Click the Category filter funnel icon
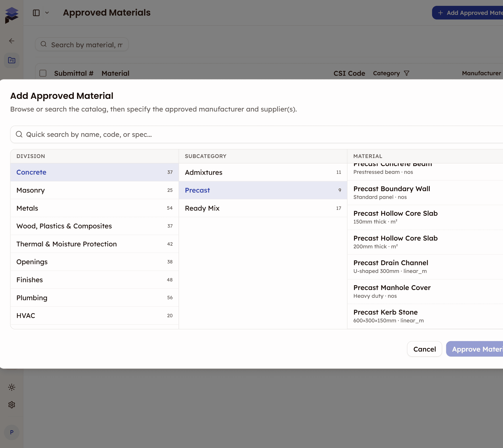 coord(407,73)
